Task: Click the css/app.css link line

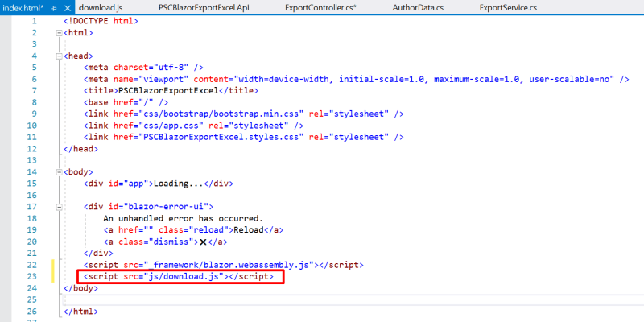Action: tap(193, 126)
